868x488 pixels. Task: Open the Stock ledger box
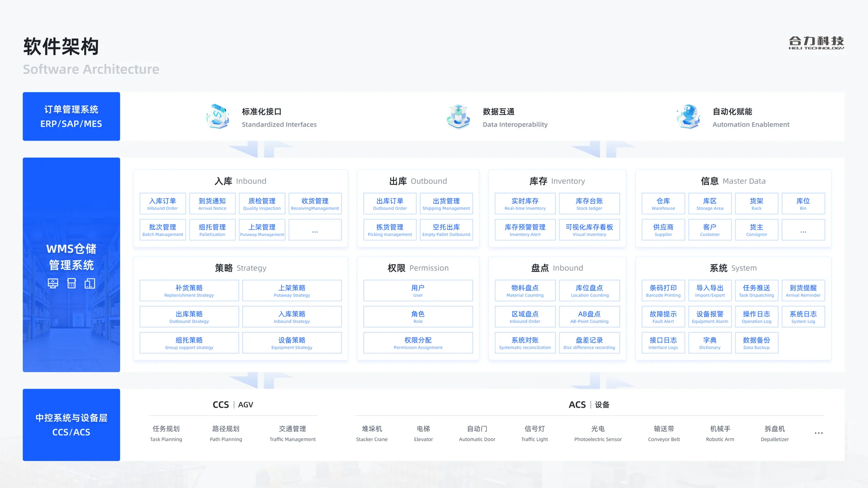589,203
